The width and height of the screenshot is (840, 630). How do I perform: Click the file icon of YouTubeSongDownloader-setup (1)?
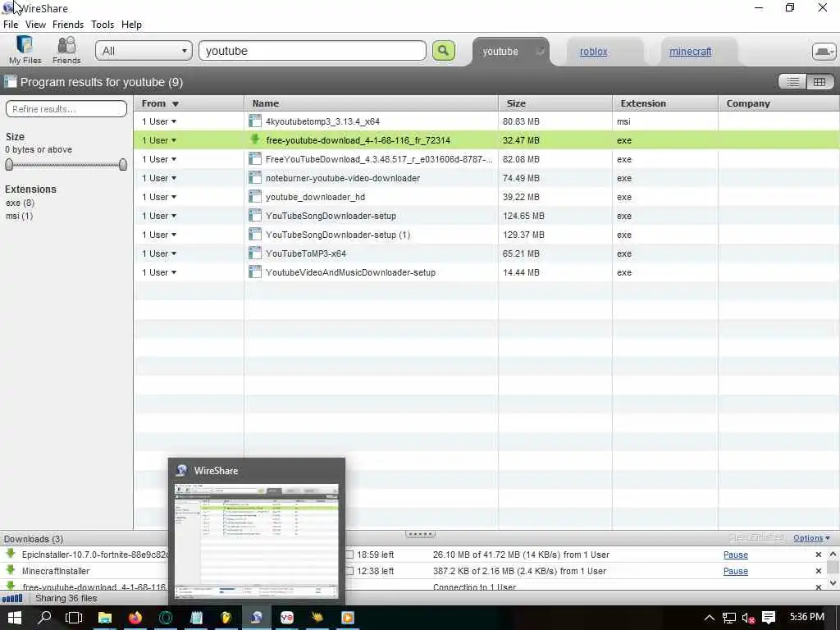tap(256, 234)
